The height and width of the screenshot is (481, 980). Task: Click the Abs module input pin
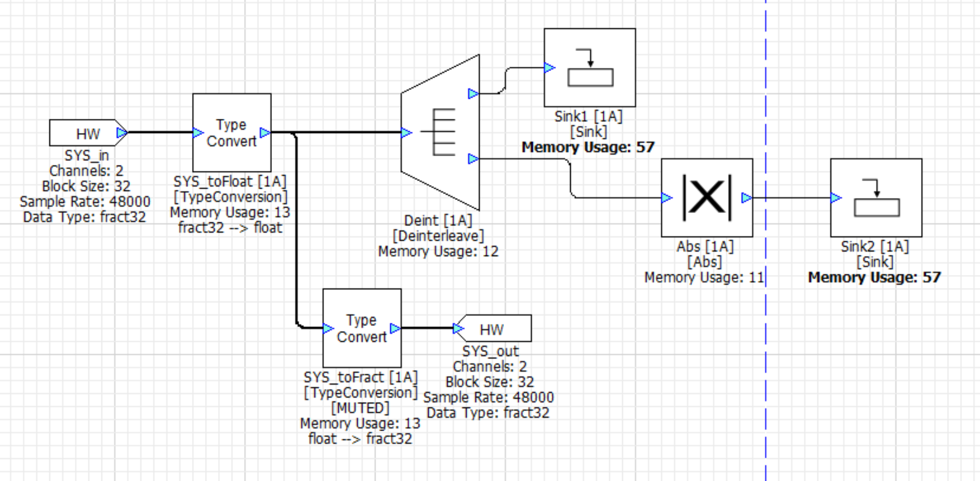667,198
